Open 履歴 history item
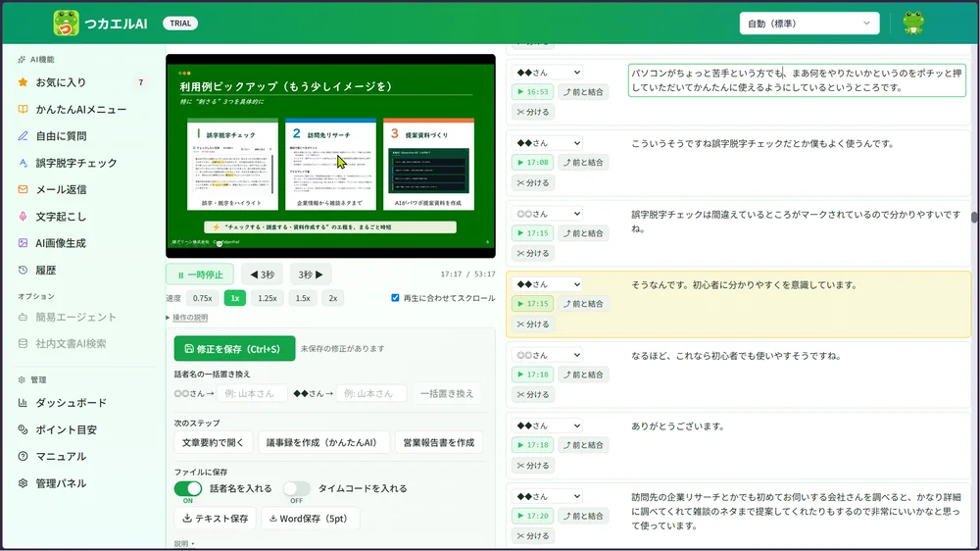The image size is (980, 551). click(82, 271)
